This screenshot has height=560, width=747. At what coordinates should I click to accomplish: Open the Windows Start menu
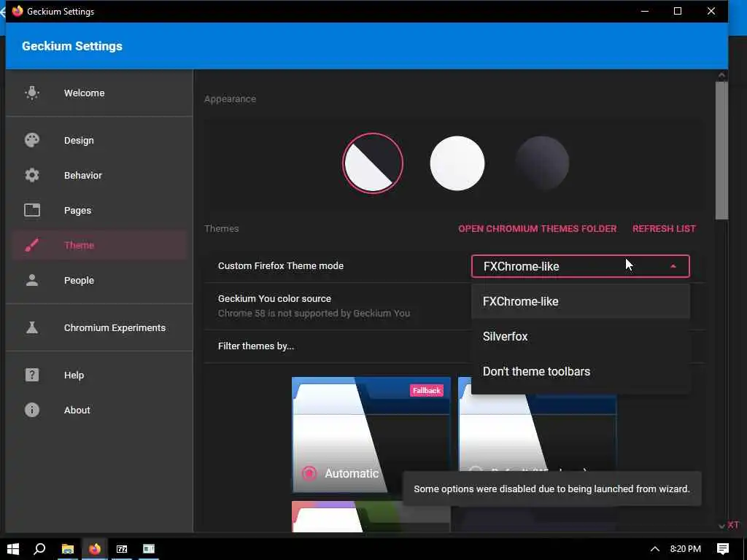(13, 548)
